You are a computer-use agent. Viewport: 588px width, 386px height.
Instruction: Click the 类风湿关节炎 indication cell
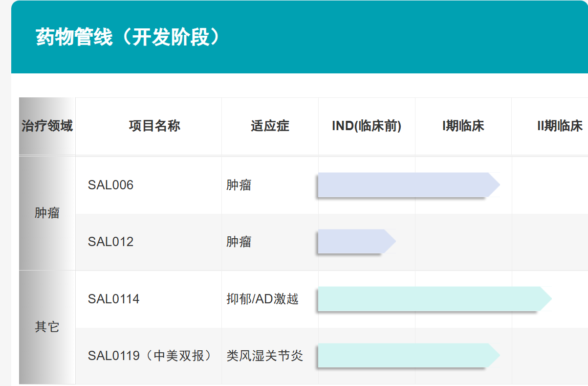click(x=265, y=356)
